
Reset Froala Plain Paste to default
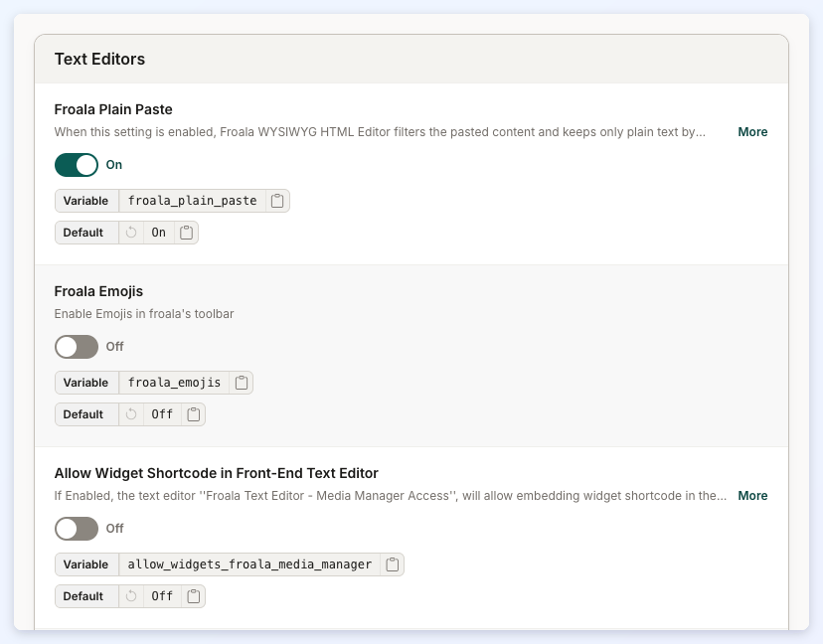coord(131,233)
